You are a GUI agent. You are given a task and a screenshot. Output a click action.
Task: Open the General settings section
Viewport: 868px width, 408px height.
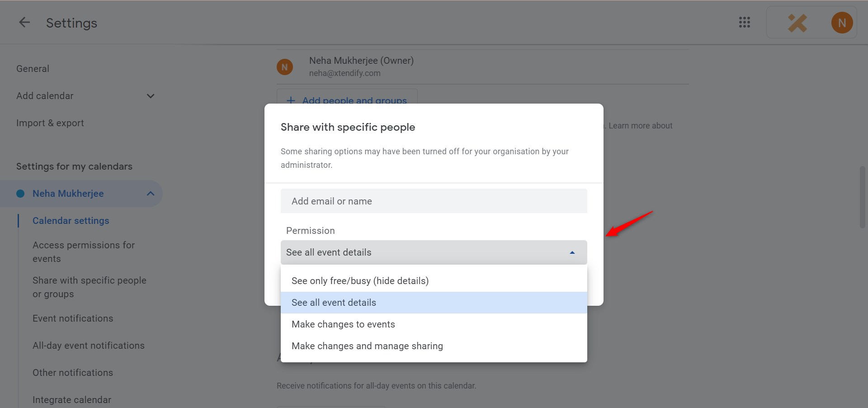(33, 68)
